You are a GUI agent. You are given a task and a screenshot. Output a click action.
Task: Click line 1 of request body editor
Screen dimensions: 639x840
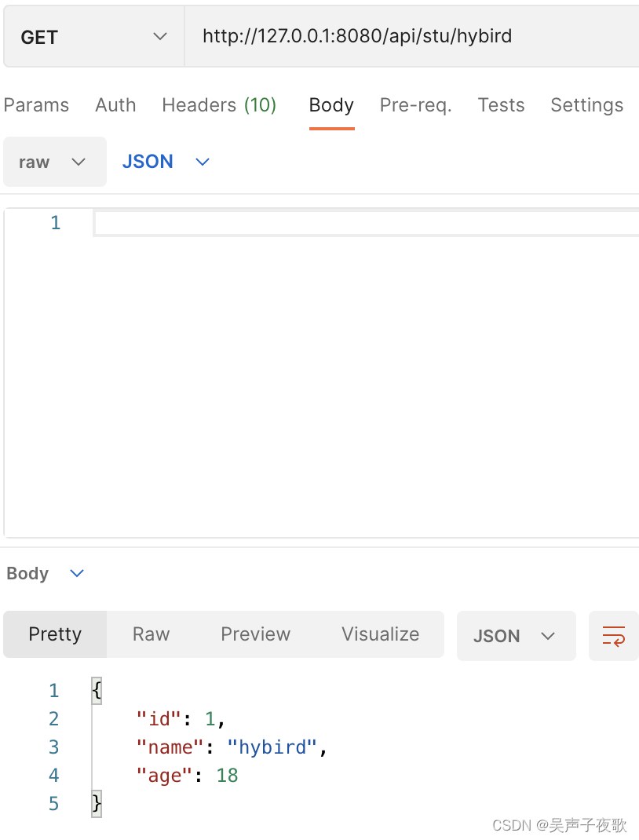[367, 223]
